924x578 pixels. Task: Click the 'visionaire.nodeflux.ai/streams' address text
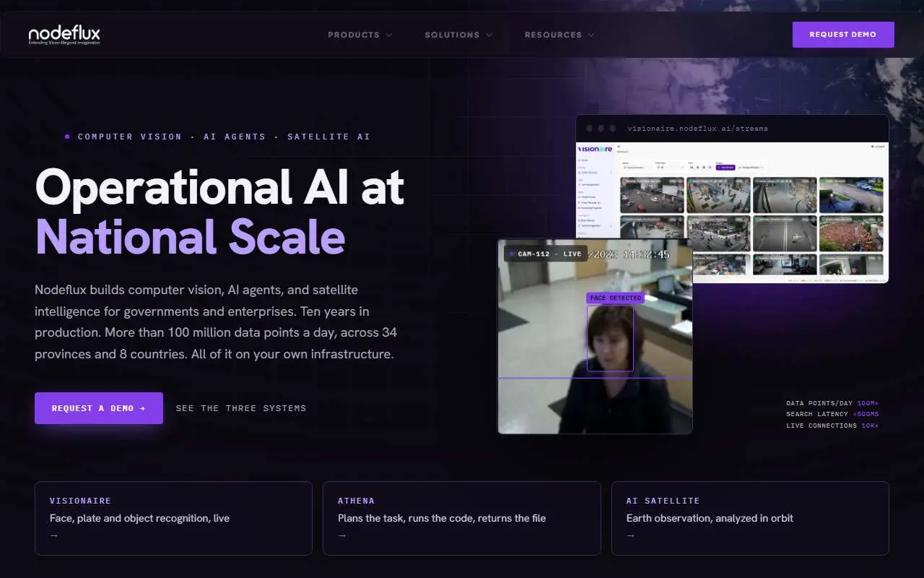point(698,129)
